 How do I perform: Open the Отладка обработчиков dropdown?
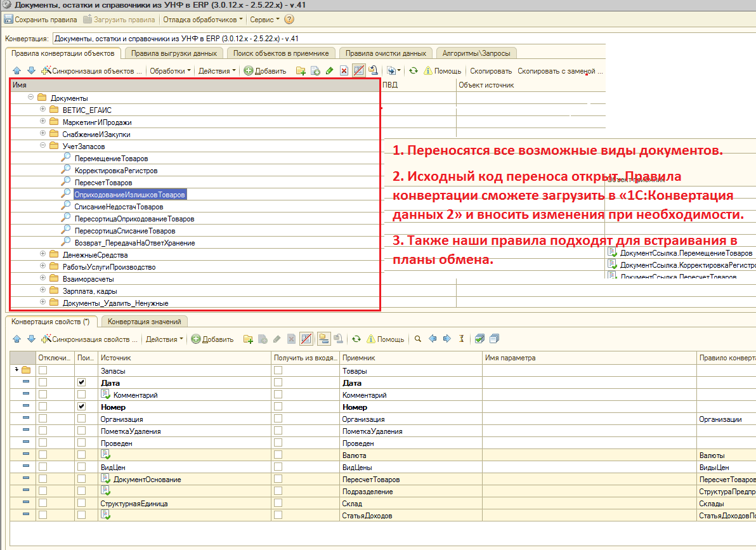[x=203, y=20]
